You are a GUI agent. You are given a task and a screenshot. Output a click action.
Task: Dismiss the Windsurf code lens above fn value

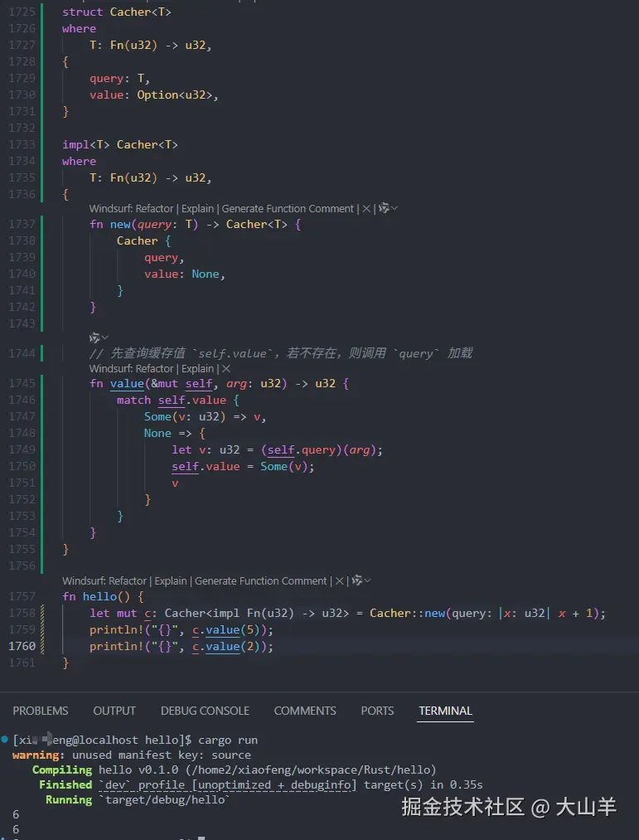(226, 369)
